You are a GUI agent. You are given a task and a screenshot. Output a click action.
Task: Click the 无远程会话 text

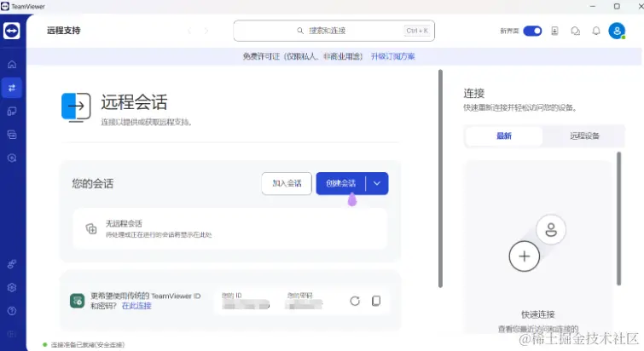[x=124, y=223]
